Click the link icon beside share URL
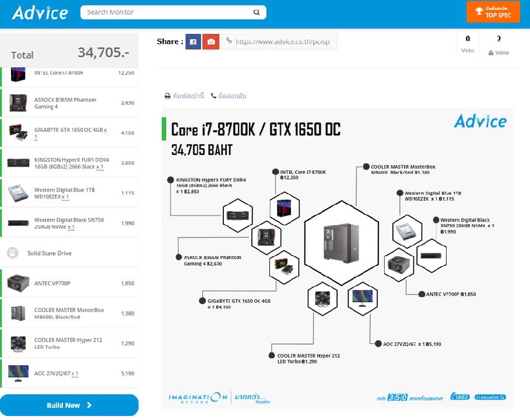 pyautogui.click(x=229, y=41)
